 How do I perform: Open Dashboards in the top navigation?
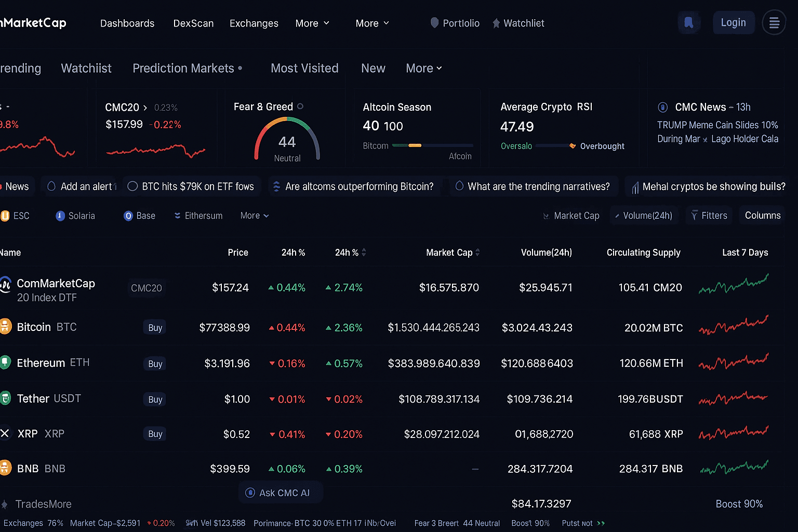[127, 23]
